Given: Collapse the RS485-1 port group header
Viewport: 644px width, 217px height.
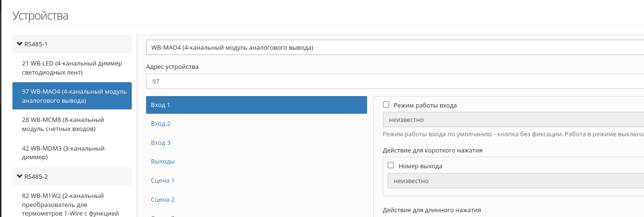Looking at the screenshot, I should click(72, 43).
